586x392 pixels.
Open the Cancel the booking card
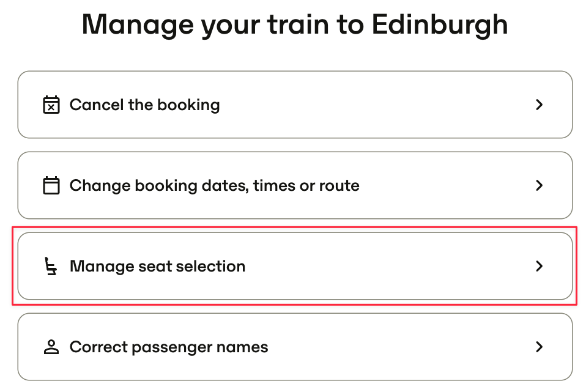click(x=295, y=105)
